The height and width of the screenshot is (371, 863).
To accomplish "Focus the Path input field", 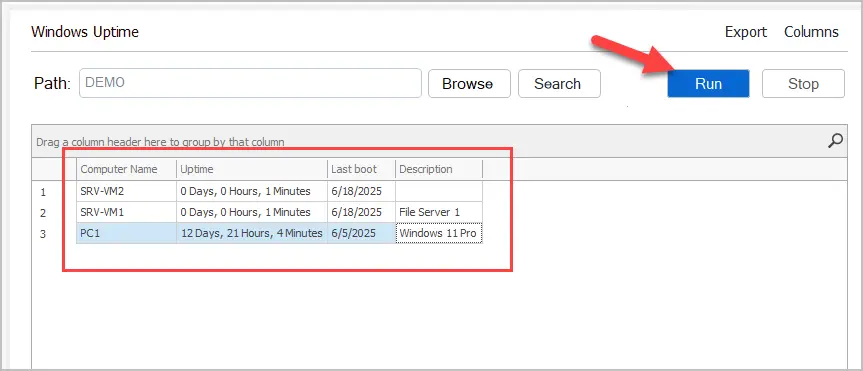I will (250, 83).
